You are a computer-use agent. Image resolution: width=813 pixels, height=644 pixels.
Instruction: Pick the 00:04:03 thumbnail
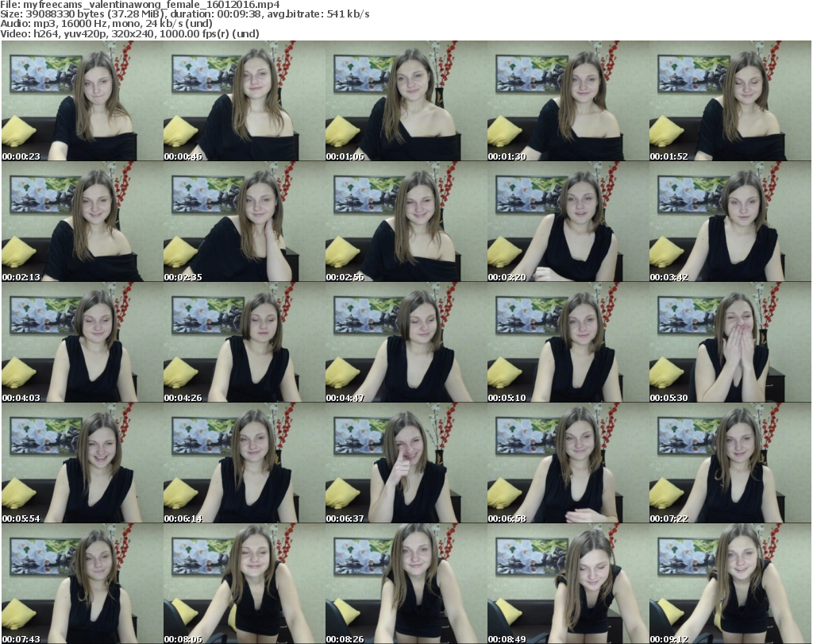tap(83, 343)
